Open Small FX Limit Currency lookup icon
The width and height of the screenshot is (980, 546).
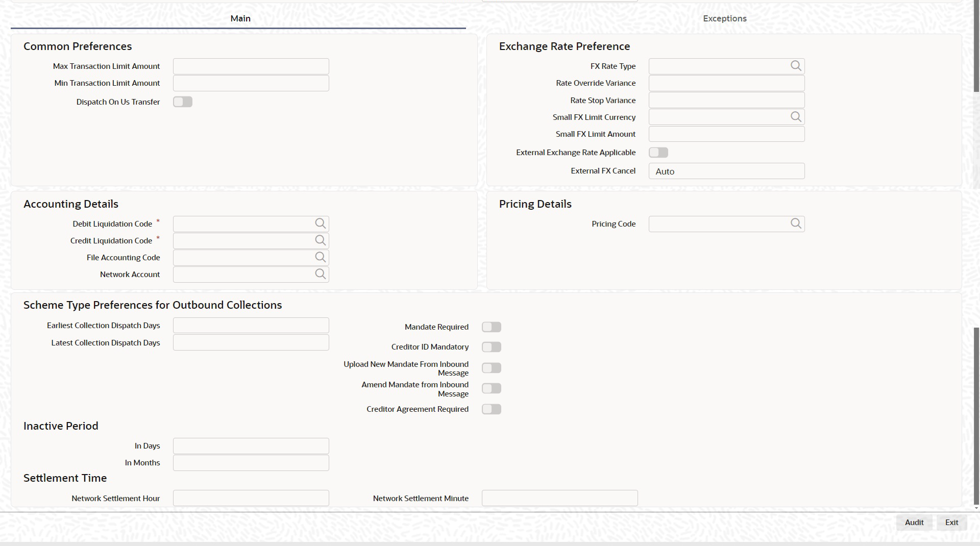(796, 117)
